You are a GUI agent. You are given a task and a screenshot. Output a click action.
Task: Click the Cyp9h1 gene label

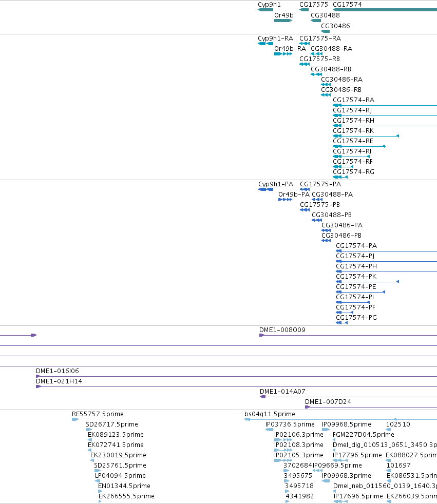point(269,5)
